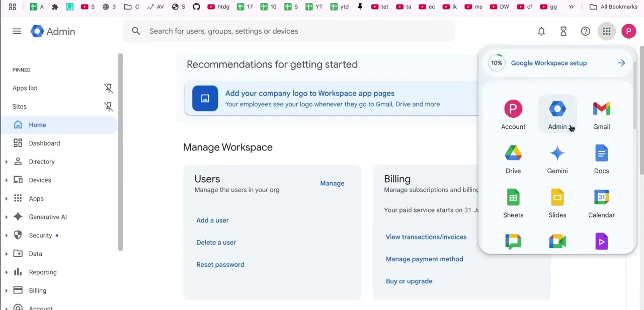Click Add your company logo recommendation
The image size is (644, 310).
click(x=310, y=94)
